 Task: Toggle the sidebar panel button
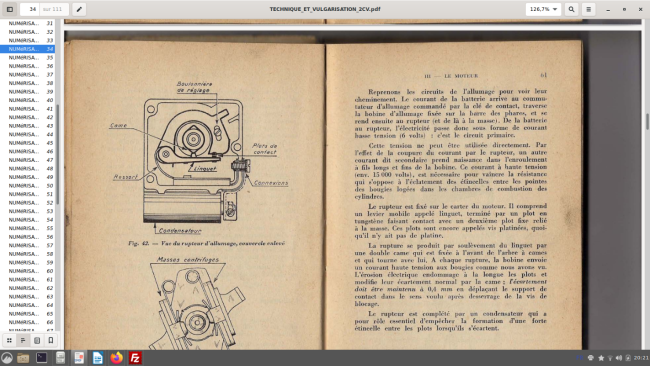tap(10, 9)
